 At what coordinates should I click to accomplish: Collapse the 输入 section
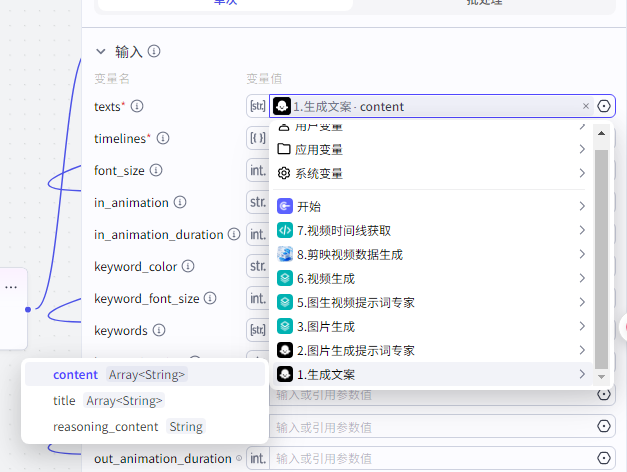(100, 52)
